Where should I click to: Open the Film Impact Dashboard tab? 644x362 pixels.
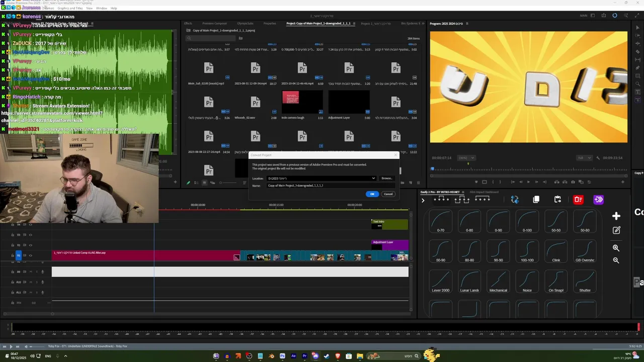pos(484,192)
